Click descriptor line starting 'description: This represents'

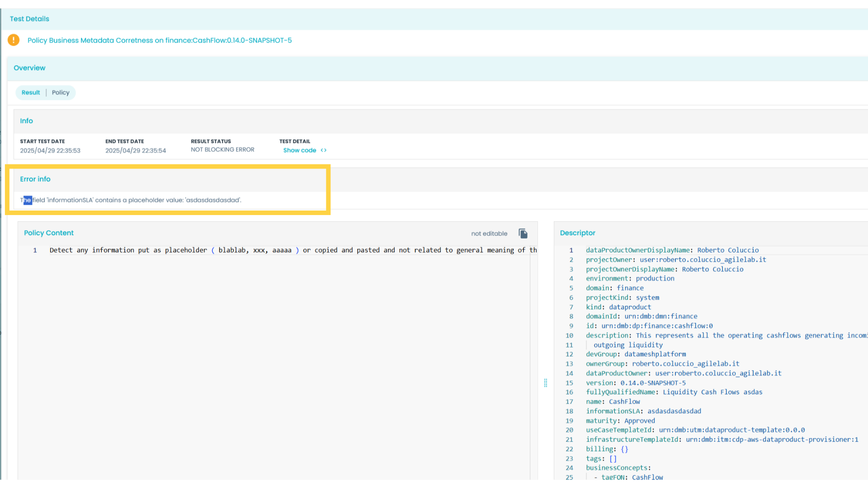click(x=726, y=336)
